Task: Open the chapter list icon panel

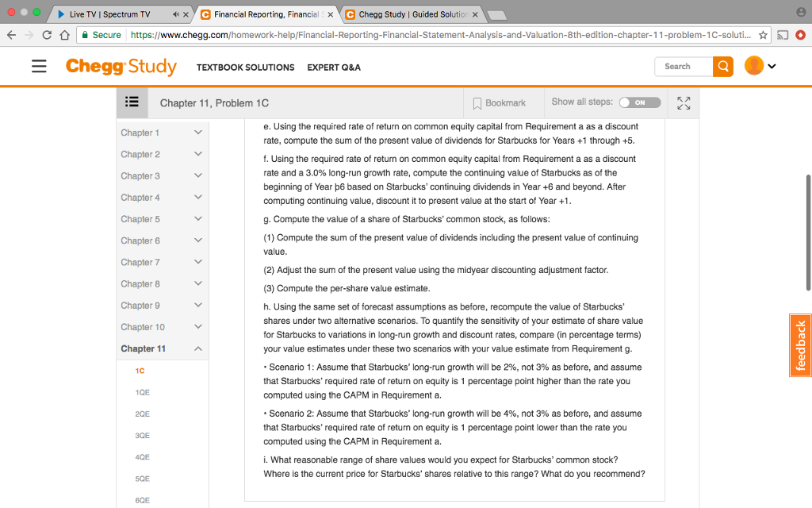Action: pos(132,102)
